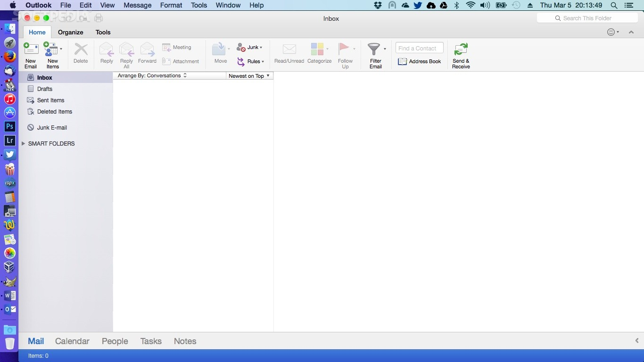Open the Window menu
This screenshot has width=644, height=362.
[x=228, y=5]
